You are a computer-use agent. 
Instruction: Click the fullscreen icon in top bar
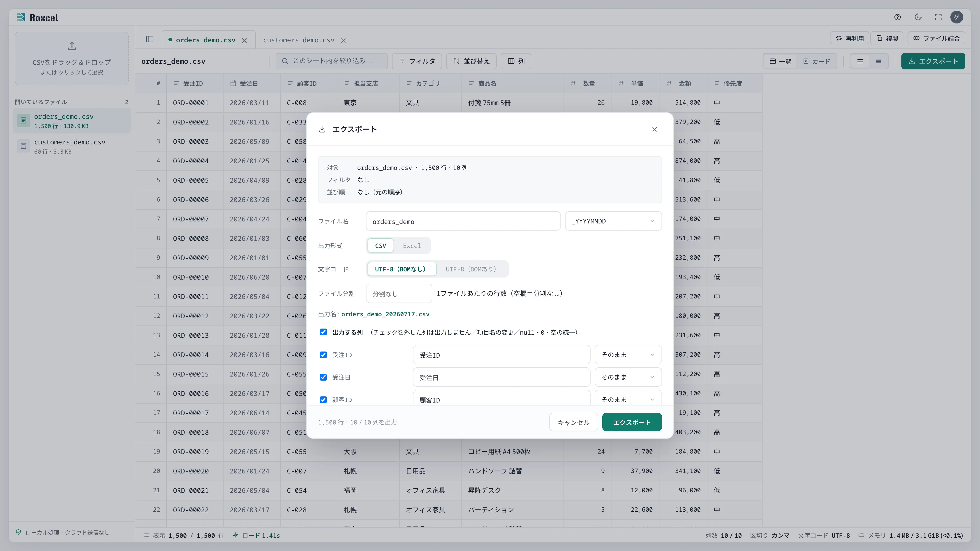938,17
